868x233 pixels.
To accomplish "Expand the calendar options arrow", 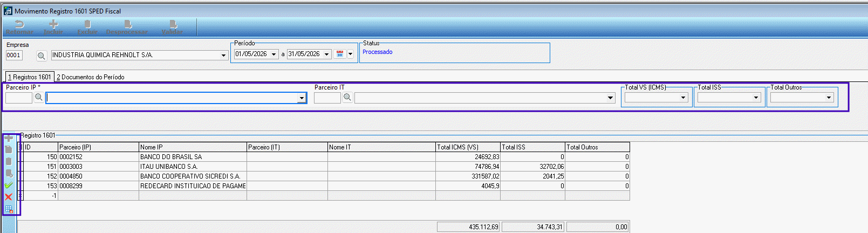I will click(x=350, y=54).
